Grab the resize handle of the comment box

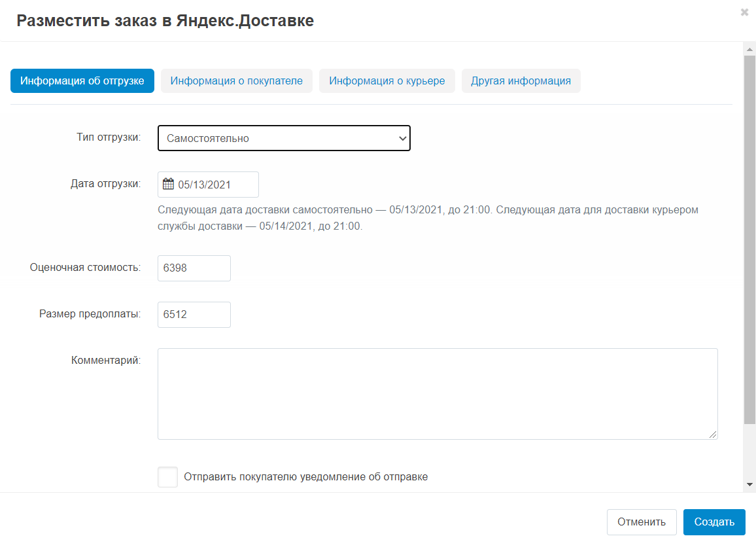pos(713,435)
